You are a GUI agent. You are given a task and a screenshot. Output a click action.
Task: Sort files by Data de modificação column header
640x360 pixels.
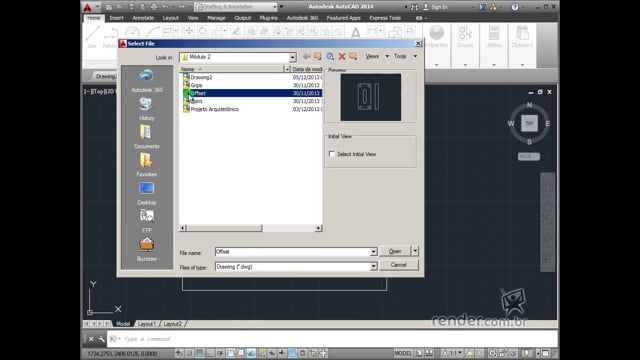(x=307, y=69)
